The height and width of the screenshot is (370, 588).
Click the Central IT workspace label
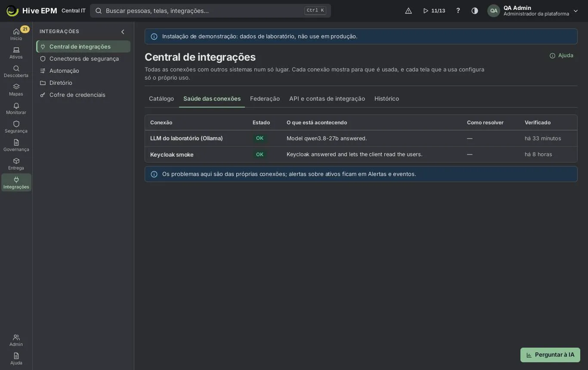pos(74,11)
